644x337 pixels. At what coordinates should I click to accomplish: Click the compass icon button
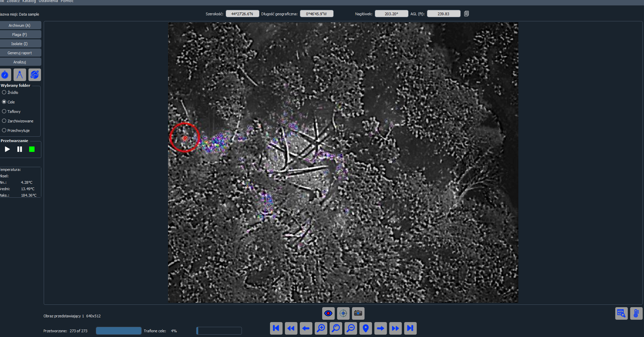(x=5, y=75)
